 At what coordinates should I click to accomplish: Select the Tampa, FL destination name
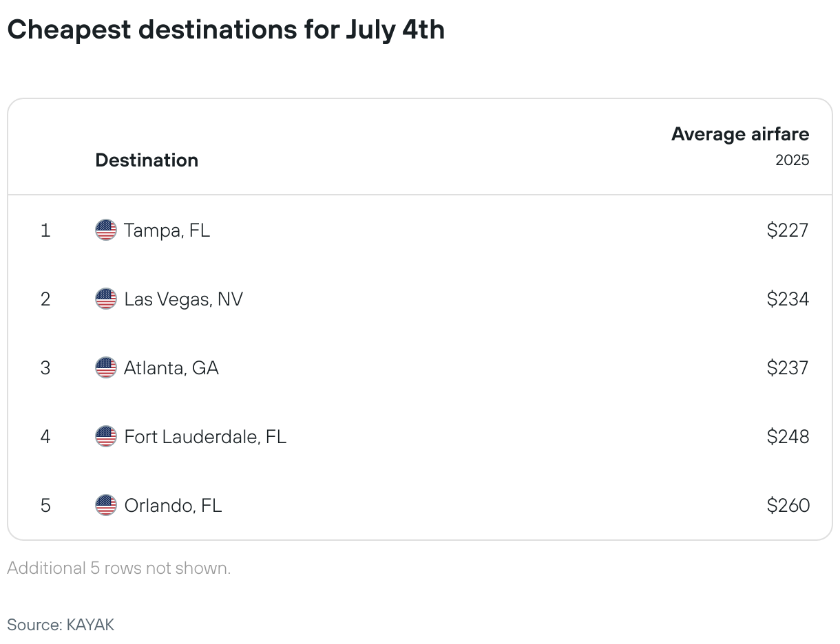167,230
